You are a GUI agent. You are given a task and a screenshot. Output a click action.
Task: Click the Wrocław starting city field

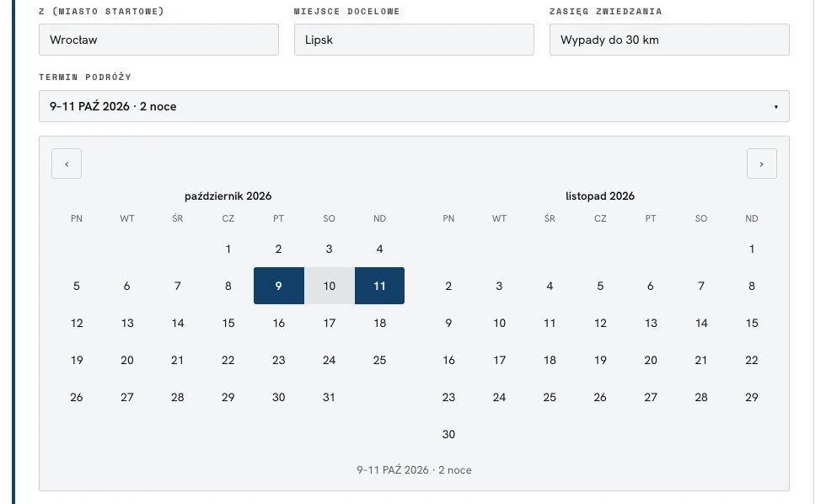[x=158, y=40]
